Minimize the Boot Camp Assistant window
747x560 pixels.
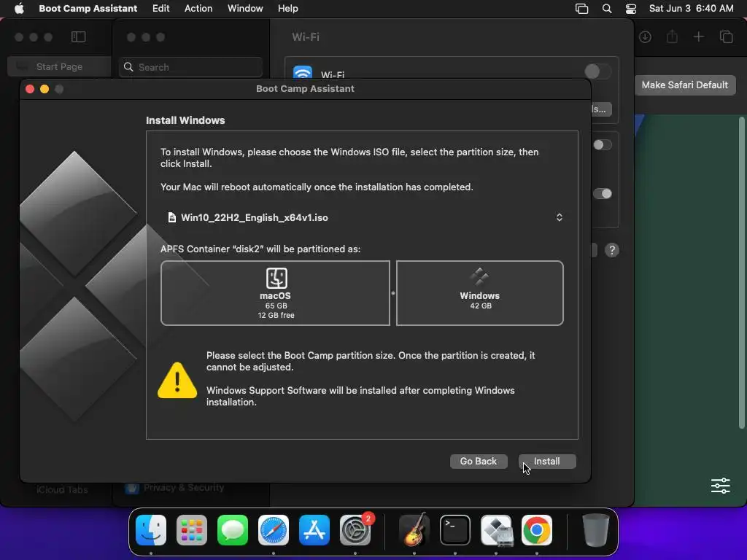[x=44, y=89]
